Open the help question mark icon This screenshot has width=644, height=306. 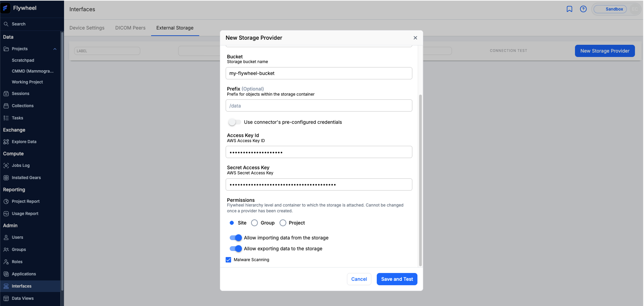coord(583,9)
